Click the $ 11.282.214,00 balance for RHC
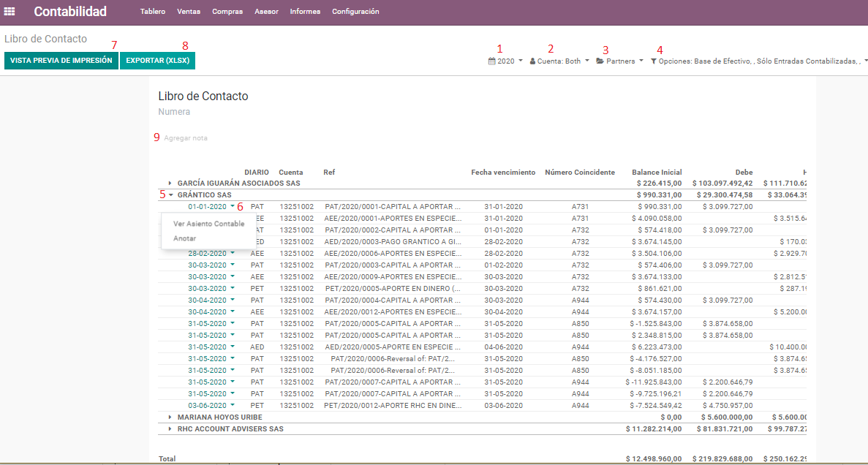This screenshot has width=868, height=465. 654,429
